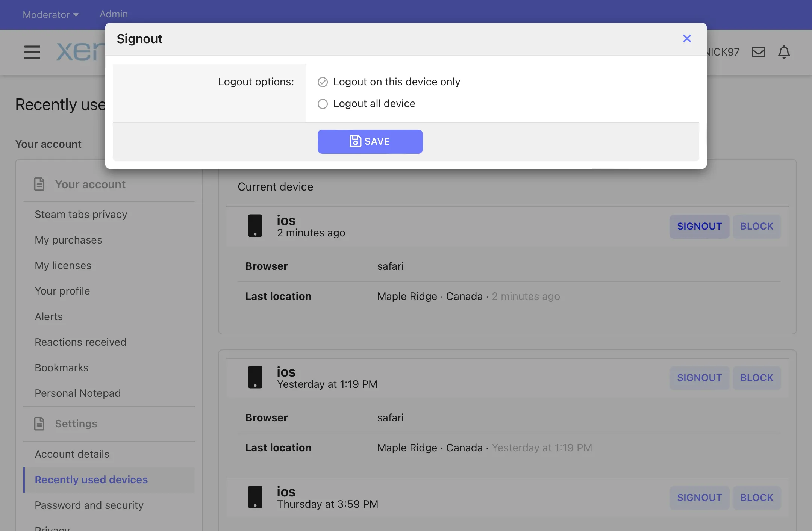Select Logout on this device only
Image resolution: width=812 pixels, height=531 pixels.
pyautogui.click(x=323, y=82)
